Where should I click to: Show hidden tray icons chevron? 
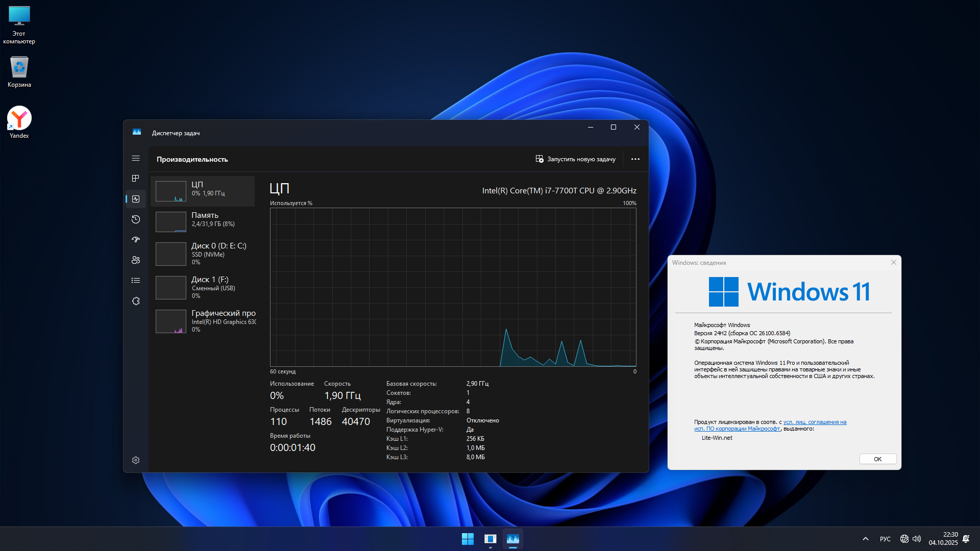pos(866,539)
